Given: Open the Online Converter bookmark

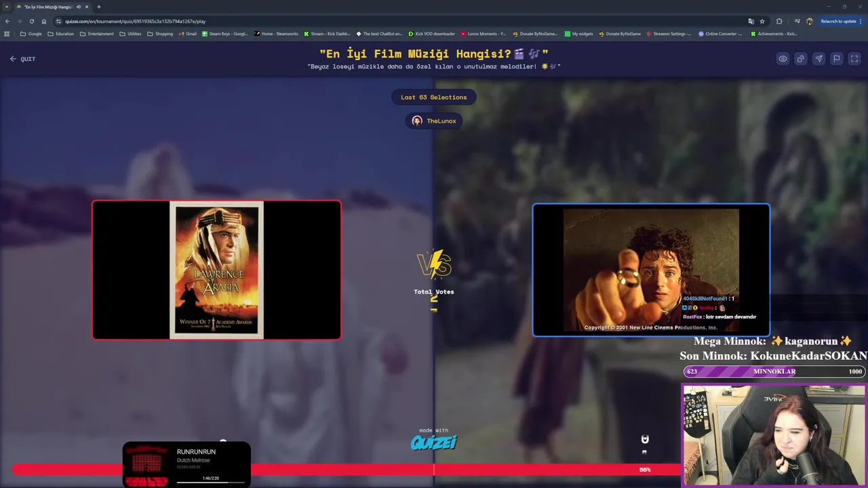Looking at the screenshot, I should coord(720,34).
